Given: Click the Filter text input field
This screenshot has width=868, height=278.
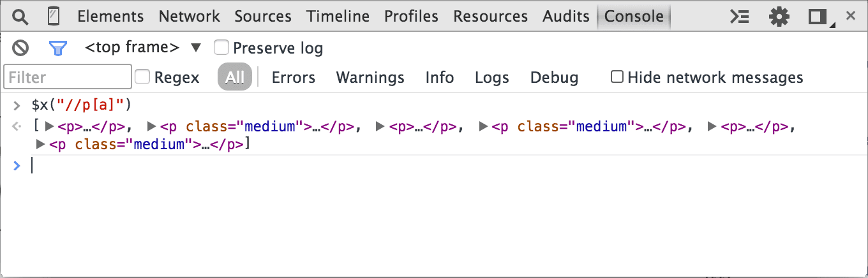Looking at the screenshot, I should tap(68, 78).
